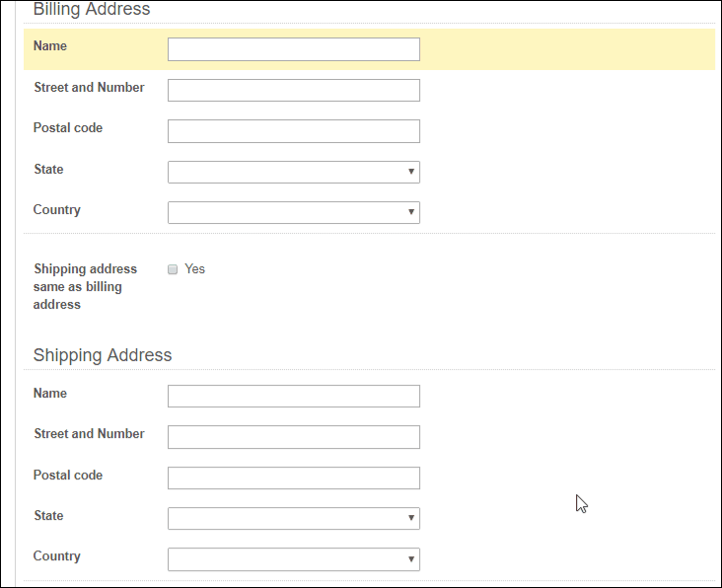This screenshot has width=722, height=588.
Task: Expand the Shipping Address Country dropdown
Action: [x=293, y=559]
